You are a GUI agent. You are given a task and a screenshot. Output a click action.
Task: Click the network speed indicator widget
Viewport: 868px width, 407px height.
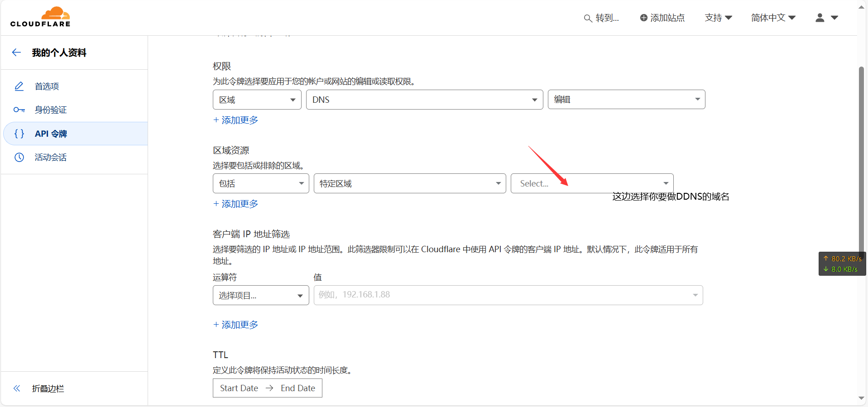[842, 263]
